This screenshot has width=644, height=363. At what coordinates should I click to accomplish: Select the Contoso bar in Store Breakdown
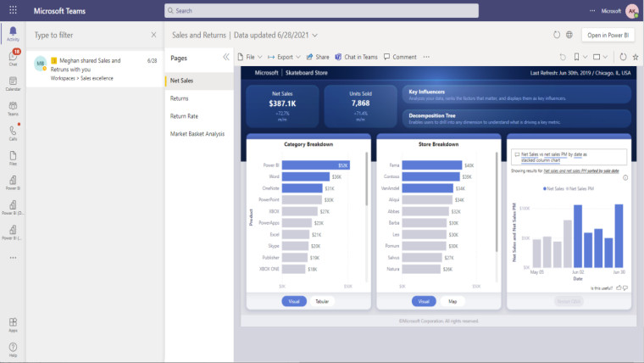click(430, 176)
